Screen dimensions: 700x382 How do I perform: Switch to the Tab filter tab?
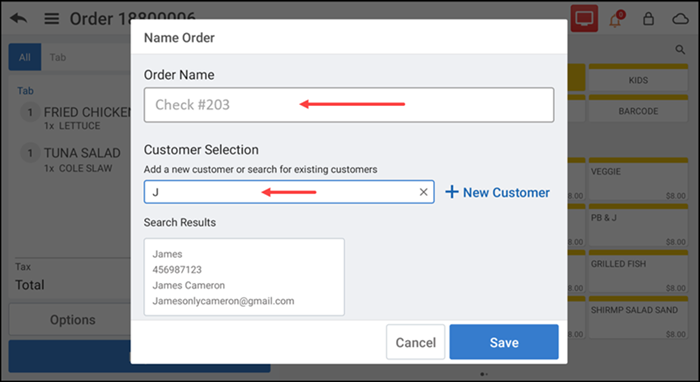[x=58, y=57]
